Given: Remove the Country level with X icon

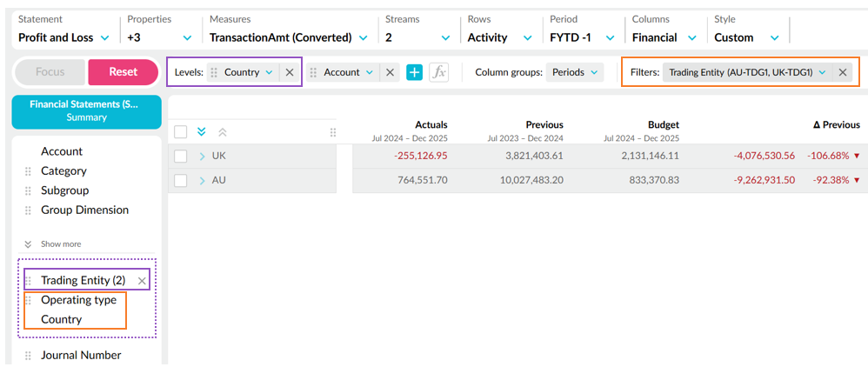Looking at the screenshot, I should [290, 73].
